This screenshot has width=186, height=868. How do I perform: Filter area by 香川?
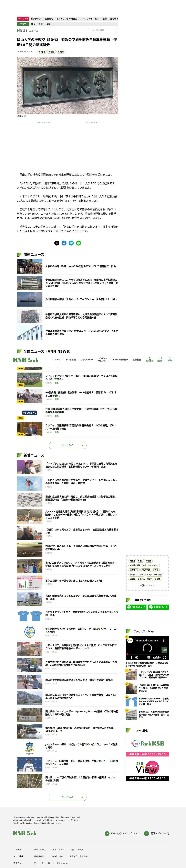pos(41,24)
